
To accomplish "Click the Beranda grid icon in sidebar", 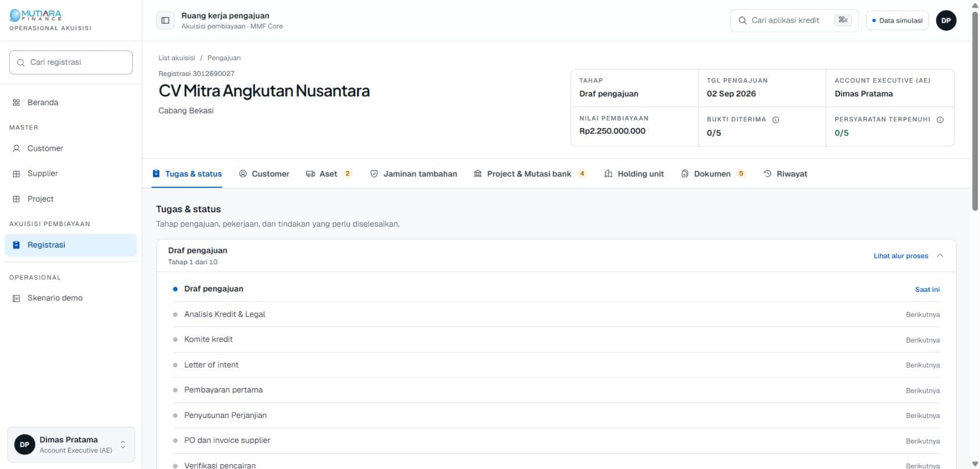I will [16, 103].
